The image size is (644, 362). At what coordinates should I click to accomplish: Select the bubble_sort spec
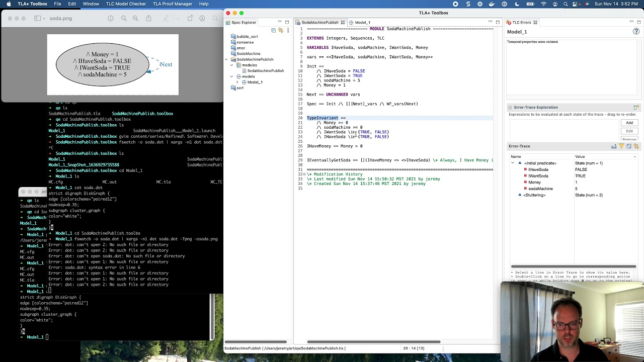click(x=244, y=37)
